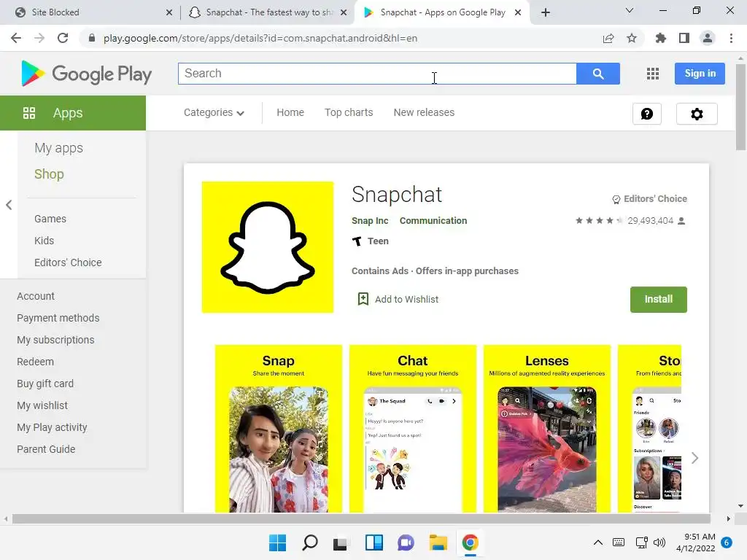The image size is (747, 560).
Task: Open the Google apps grid icon
Action: tap(653, 74)
